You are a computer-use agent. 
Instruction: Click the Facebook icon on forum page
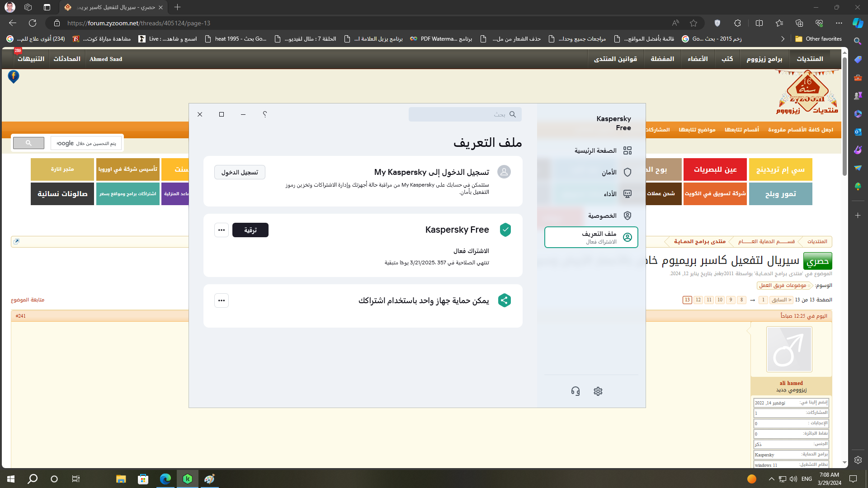pos(14,76)
